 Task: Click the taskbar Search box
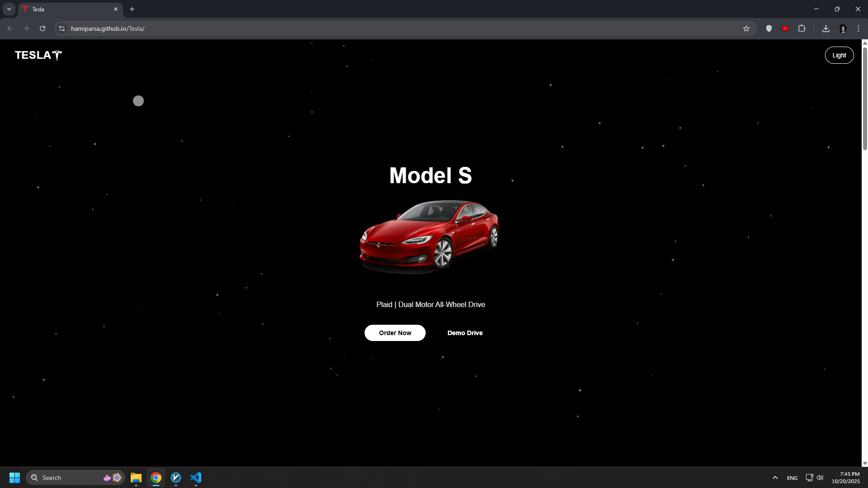click(x=75, y=478)
